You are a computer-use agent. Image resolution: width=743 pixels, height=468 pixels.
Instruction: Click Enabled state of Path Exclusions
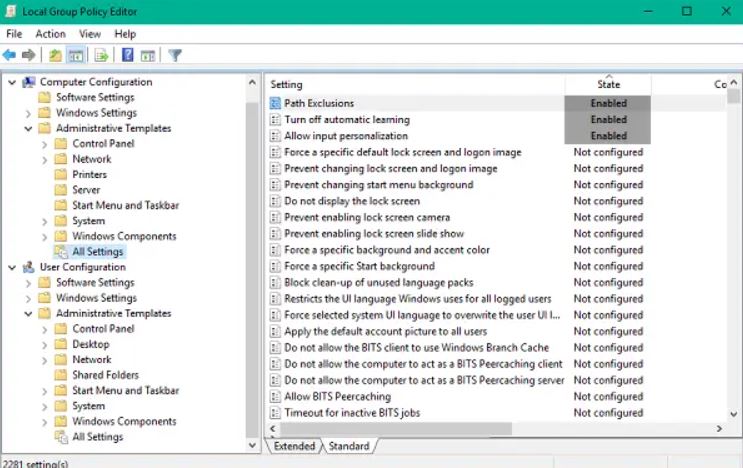pyautogui.click(x=608, y=103)
